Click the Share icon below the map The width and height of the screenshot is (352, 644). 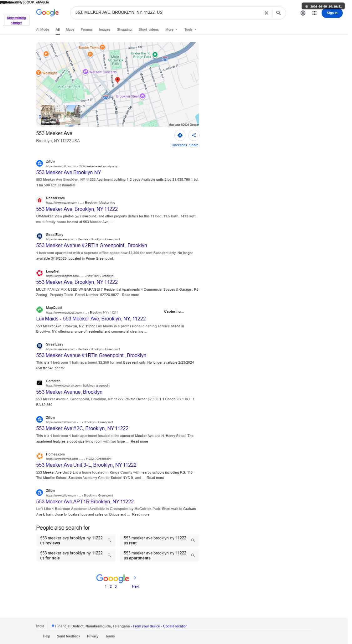click(194, 135)
